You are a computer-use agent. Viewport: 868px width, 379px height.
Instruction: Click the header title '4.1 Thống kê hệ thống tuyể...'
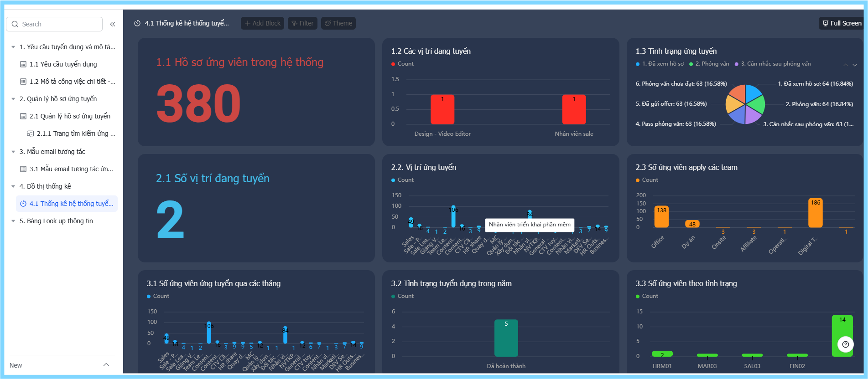click(x=187, y=23)
